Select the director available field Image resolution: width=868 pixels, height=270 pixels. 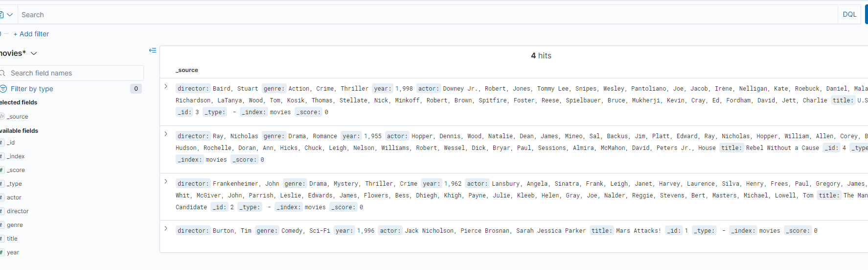18,211
